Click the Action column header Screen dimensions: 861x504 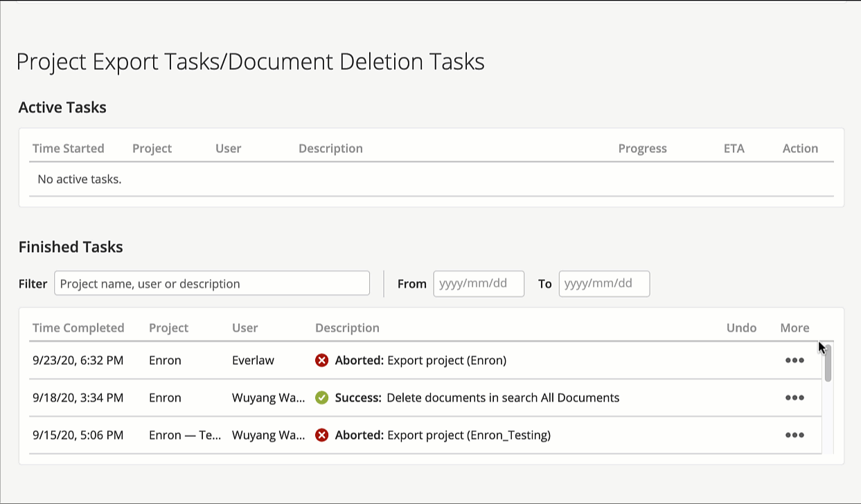(x=800, y=148)
